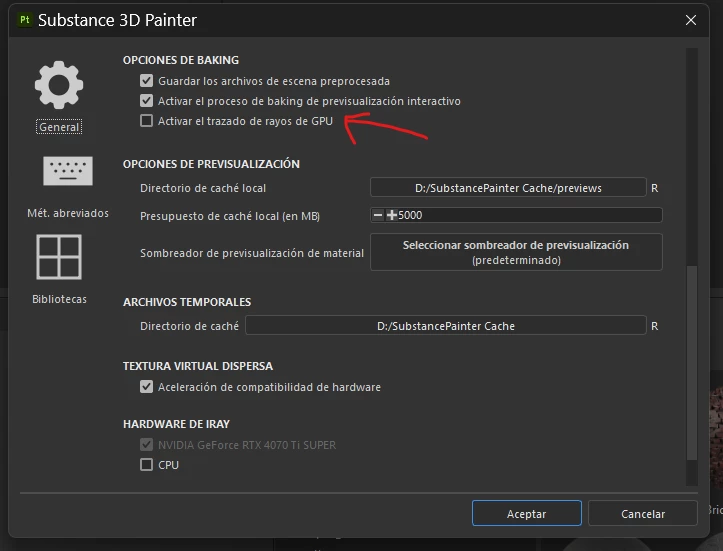Click Seleccionar sombreador de previsualización button
Viewport: 723px width, 551px height.
(516, 252)
